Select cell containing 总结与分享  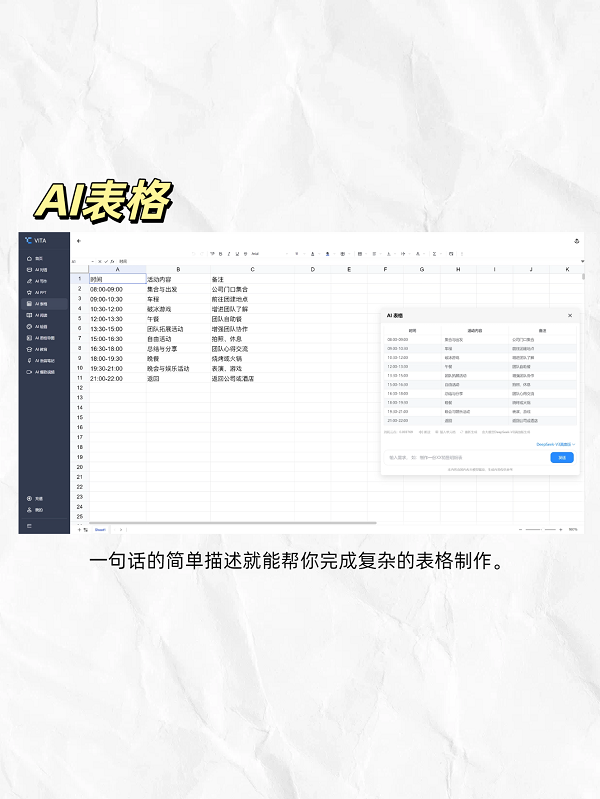[x=178, y=349]
